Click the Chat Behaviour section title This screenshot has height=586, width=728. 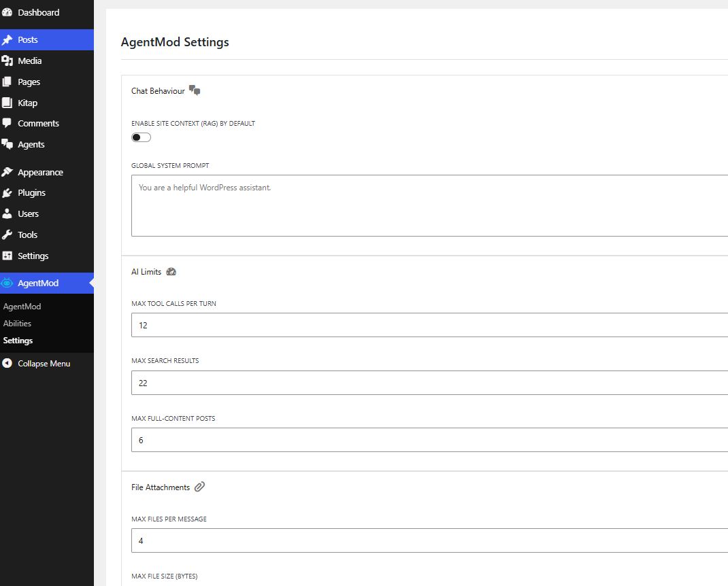point(158,91)
